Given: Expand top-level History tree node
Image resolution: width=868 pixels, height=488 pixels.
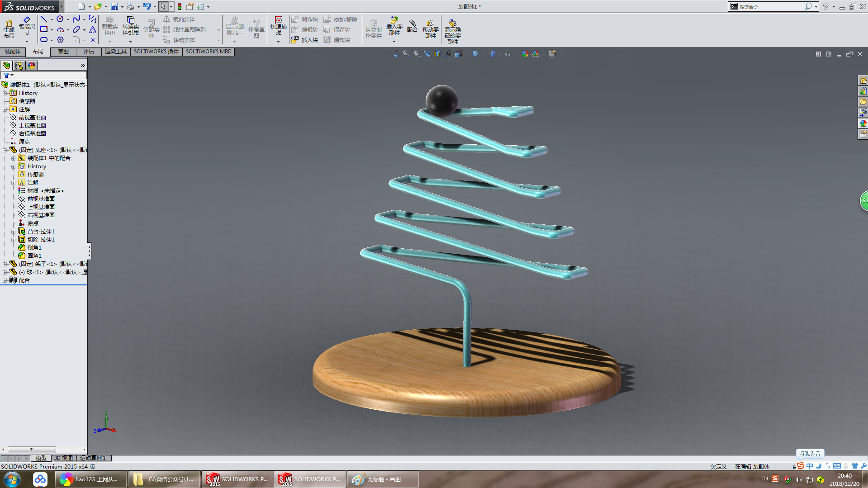Looking at the screenshot, I should pos(5,93).
